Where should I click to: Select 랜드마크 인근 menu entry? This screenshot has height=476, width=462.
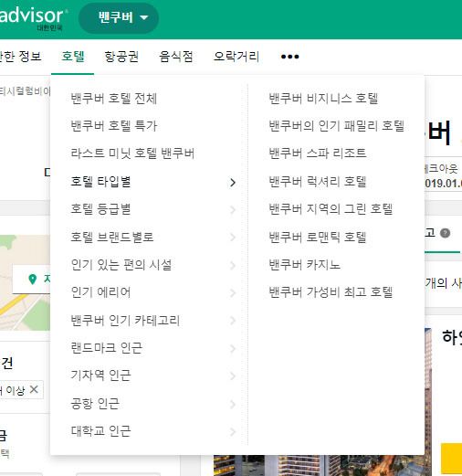(106, 348)
